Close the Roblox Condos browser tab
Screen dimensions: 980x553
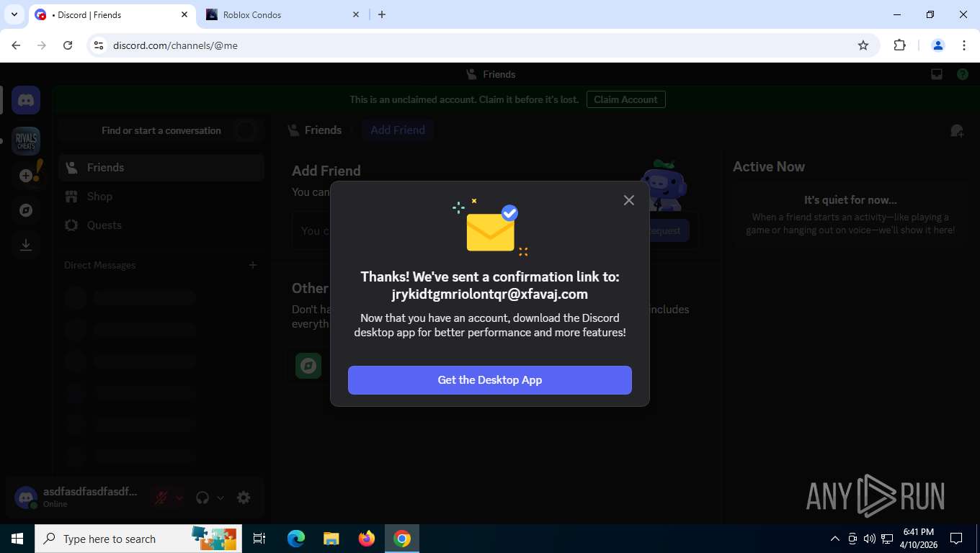356,14
